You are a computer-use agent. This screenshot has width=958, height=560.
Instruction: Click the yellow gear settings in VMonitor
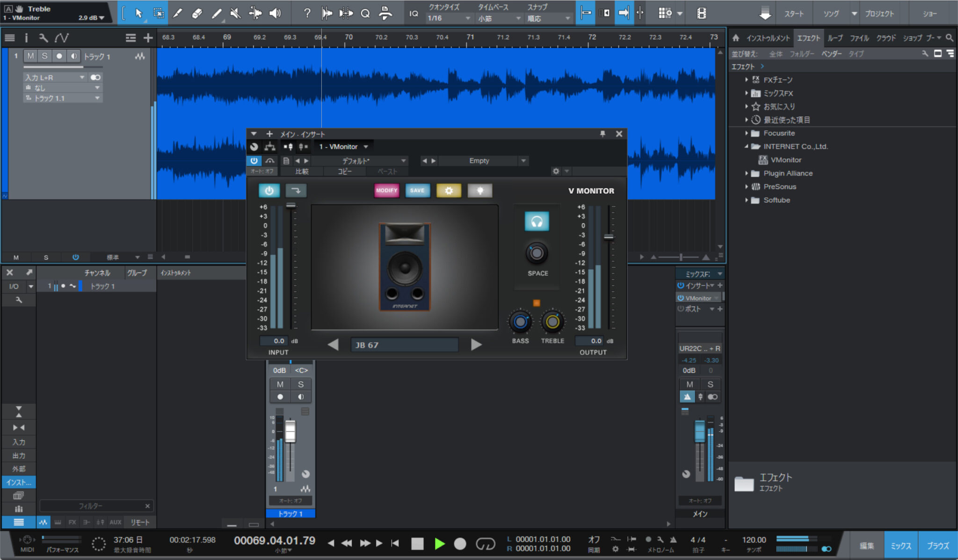click(448, 190)
